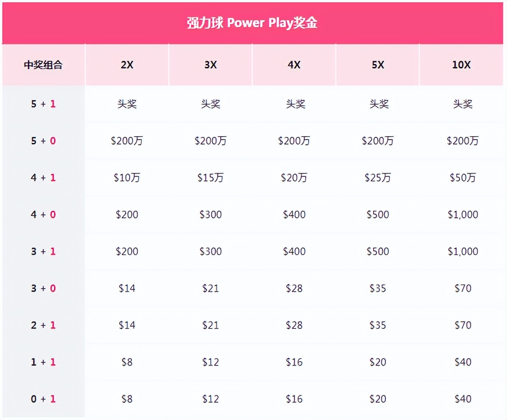Select the 2X multiplier column header

(127, 65)
